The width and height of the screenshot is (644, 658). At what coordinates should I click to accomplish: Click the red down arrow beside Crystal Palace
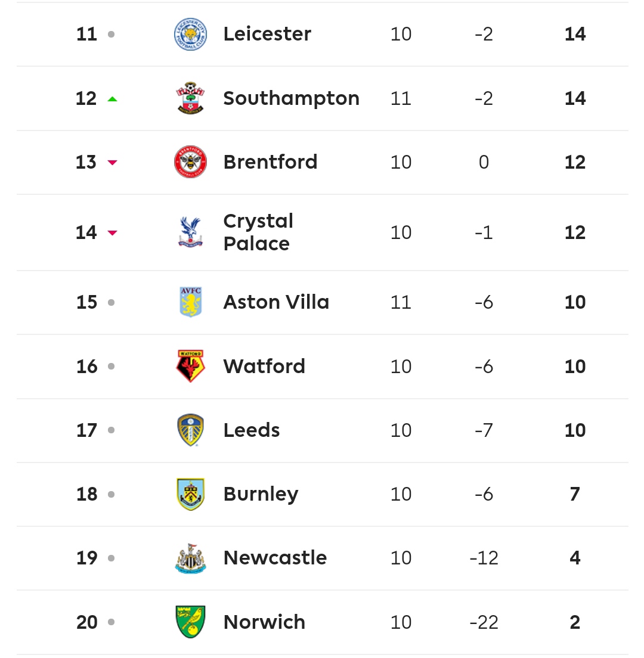112,233
